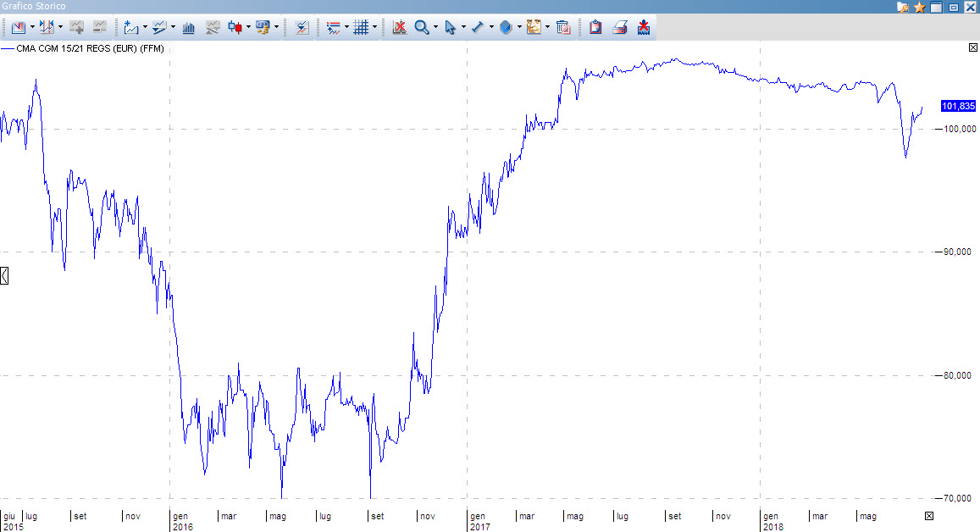This screenshot has width=980, height=532.
Task: Select the candlestick chart style icon
Action: (235, 27)
